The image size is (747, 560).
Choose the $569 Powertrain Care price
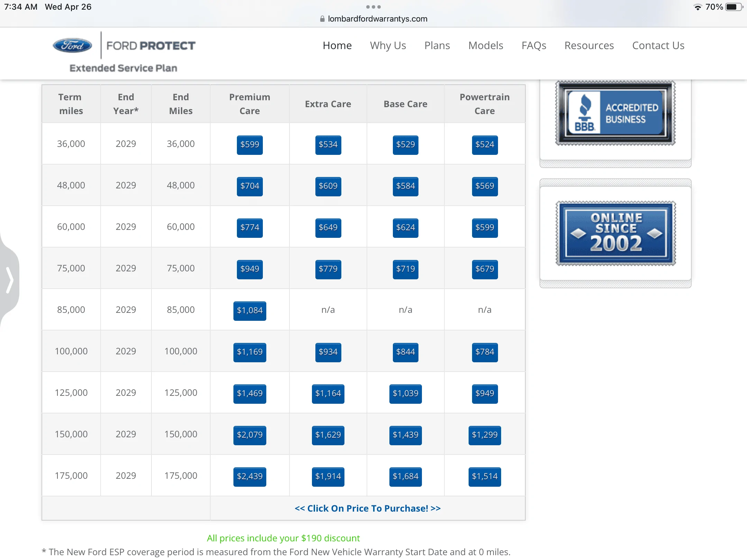[485, 186]
